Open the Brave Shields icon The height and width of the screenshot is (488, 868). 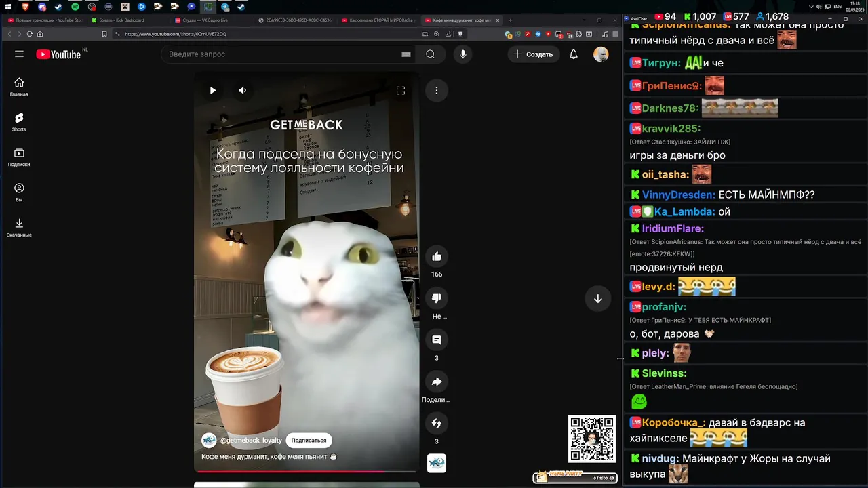460,34
